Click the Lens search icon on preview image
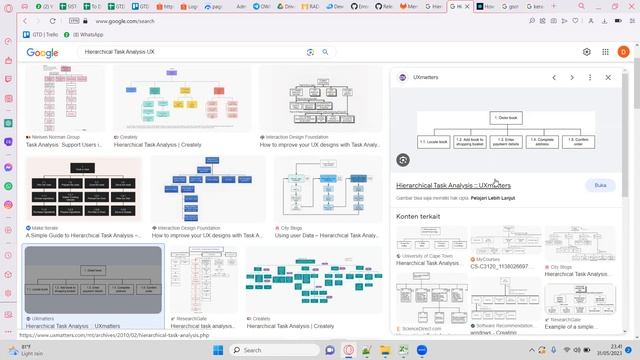Viewport: 640px width, 360px height. 403,160
